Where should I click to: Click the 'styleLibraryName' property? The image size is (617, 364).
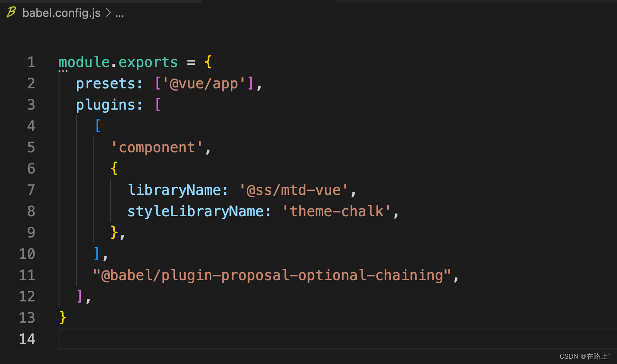(196, 211)
